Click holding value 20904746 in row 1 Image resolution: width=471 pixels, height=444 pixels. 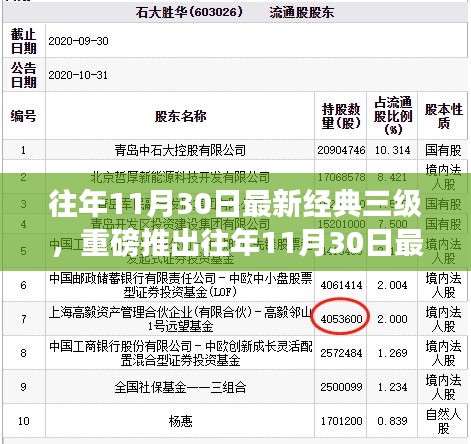click(341, 150)
